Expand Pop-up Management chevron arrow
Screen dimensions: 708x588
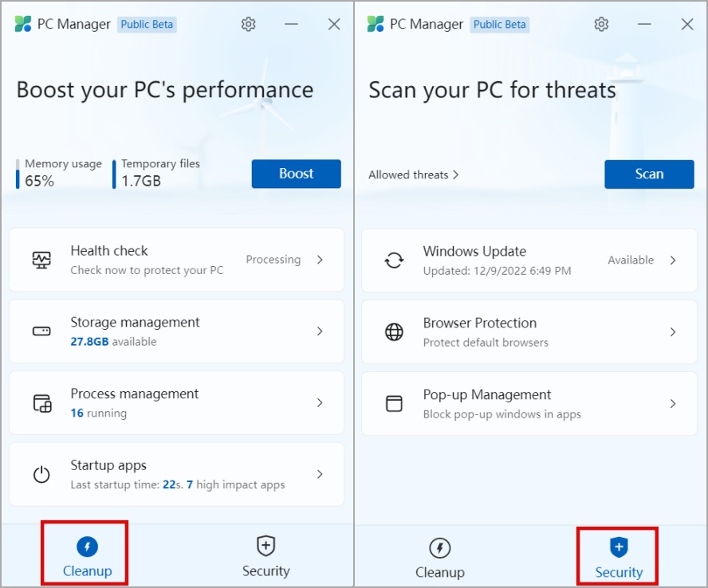672,404
